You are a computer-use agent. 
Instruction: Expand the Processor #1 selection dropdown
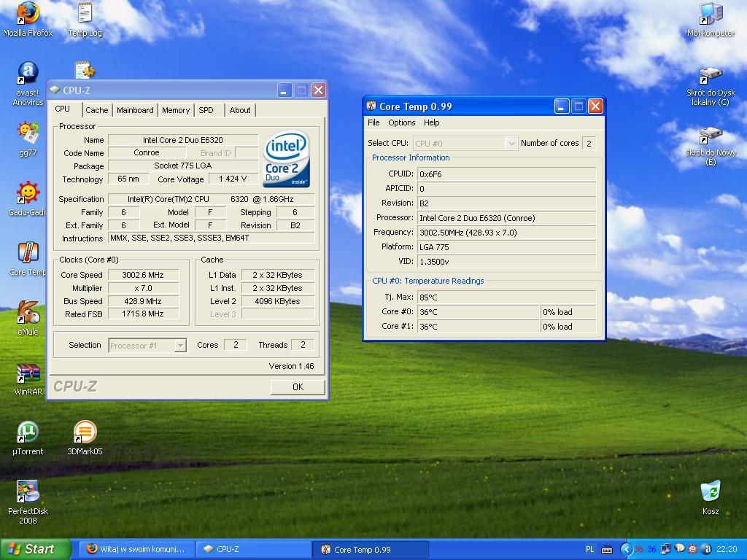(x=180, y=346)
